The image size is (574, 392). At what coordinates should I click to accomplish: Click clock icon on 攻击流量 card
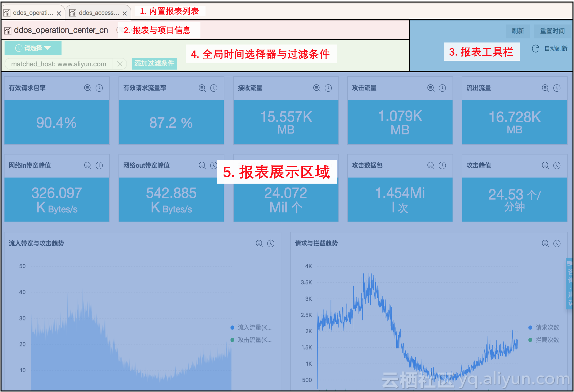pos(442,88)
